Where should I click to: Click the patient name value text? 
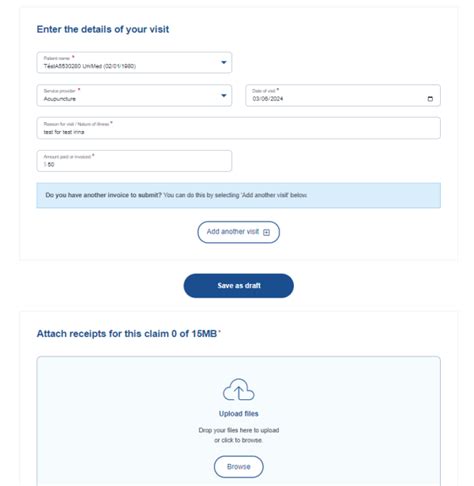[90, 66]
